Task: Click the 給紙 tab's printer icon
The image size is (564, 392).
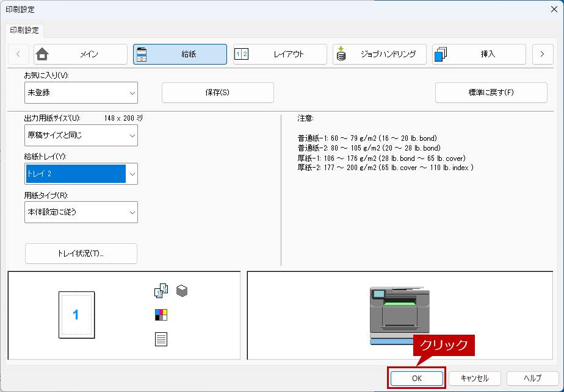Action: [x=141, y=54]
